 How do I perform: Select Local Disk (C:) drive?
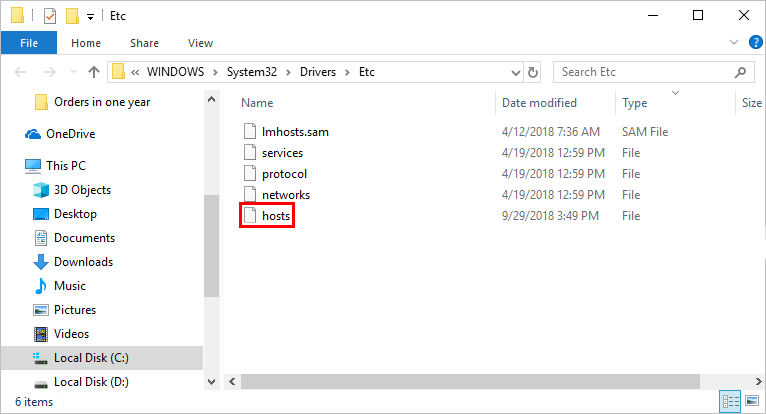pyautogui.click(x=91, y=358)
